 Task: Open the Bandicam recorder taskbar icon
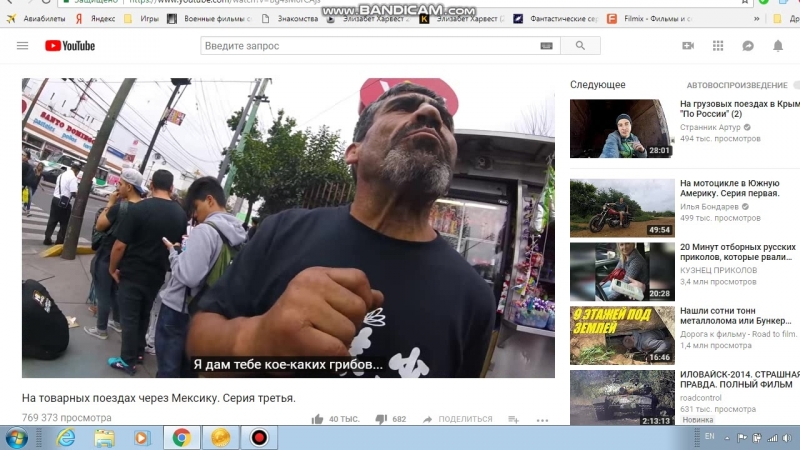tap(259, 438)
